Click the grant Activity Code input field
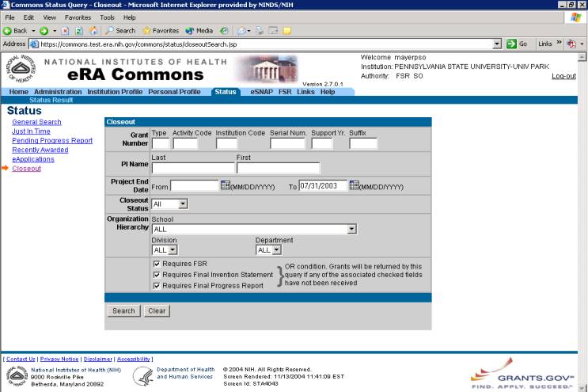Image resolution: width=588 pixels, height=392 pixels. (185, 143)
